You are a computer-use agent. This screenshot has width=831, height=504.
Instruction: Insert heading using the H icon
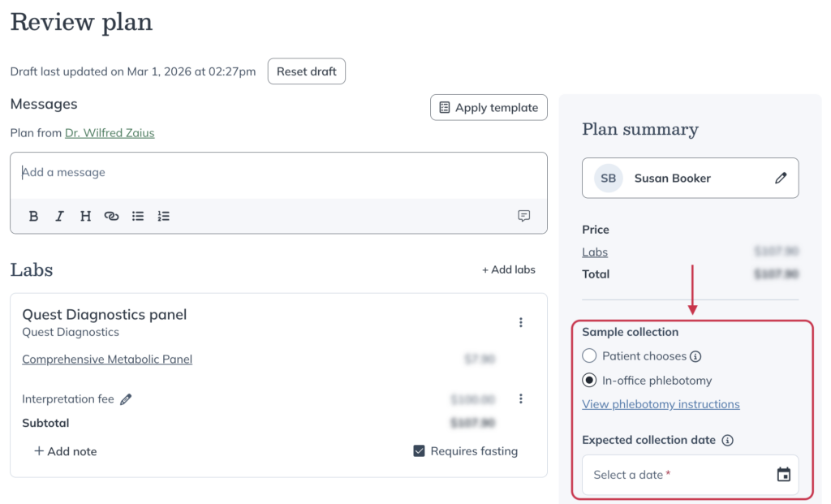pos(85,216)
